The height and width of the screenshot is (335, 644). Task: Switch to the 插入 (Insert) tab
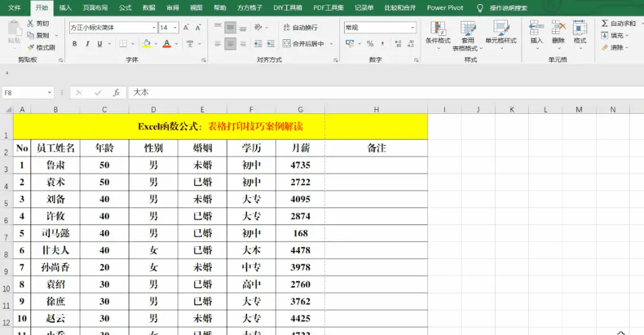pos(65,7)
